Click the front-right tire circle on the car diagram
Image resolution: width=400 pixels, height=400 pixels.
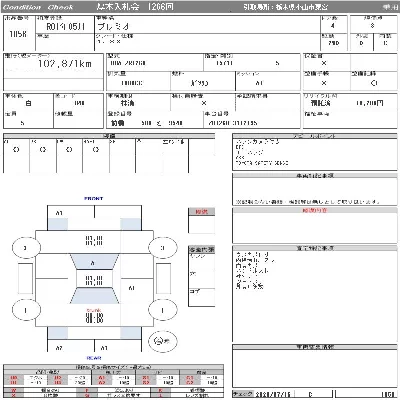[162, 248]
